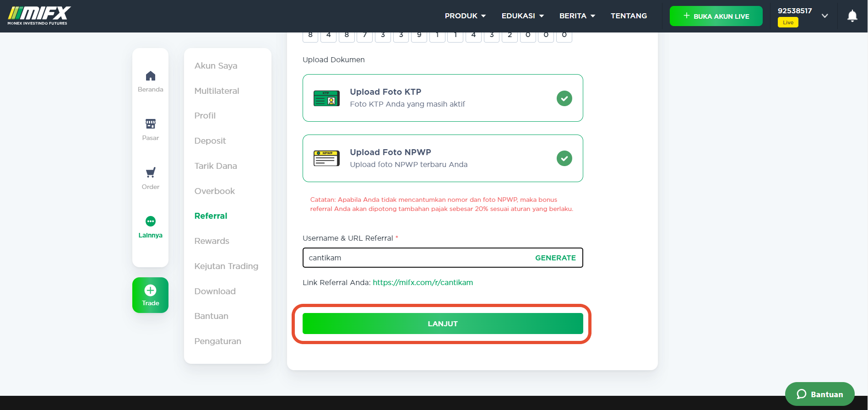
Task: Open the TENTANG menu item
Action: click(x=629, y=16)
